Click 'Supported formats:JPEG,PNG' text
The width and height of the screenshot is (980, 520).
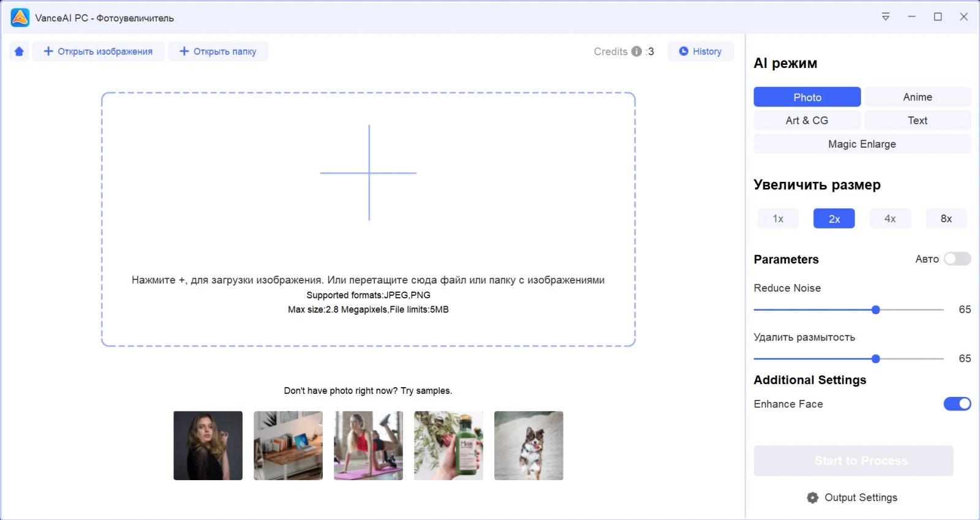coord(368,295)
